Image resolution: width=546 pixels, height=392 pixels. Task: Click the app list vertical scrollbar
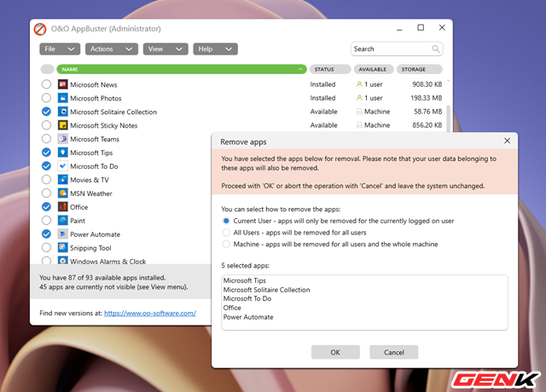point(449,118)
